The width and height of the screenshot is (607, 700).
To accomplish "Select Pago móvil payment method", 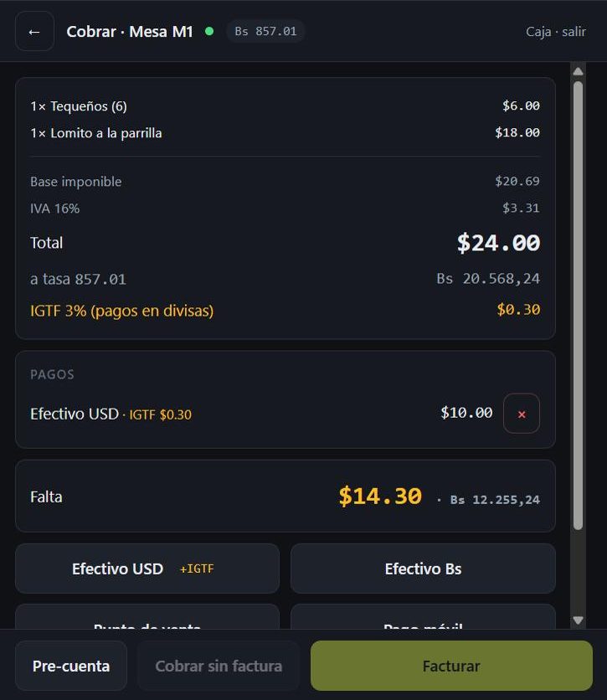I will 423,617.
